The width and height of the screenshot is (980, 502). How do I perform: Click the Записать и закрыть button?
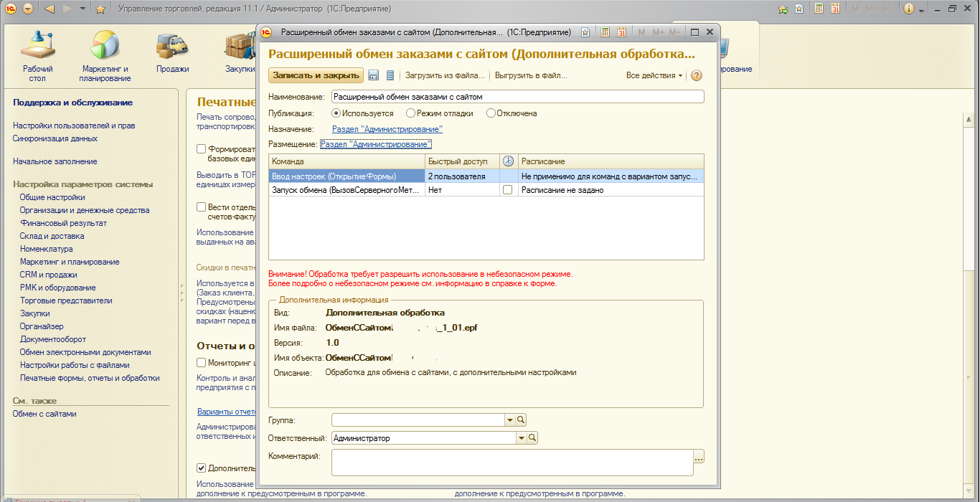(x=316, y=75)
